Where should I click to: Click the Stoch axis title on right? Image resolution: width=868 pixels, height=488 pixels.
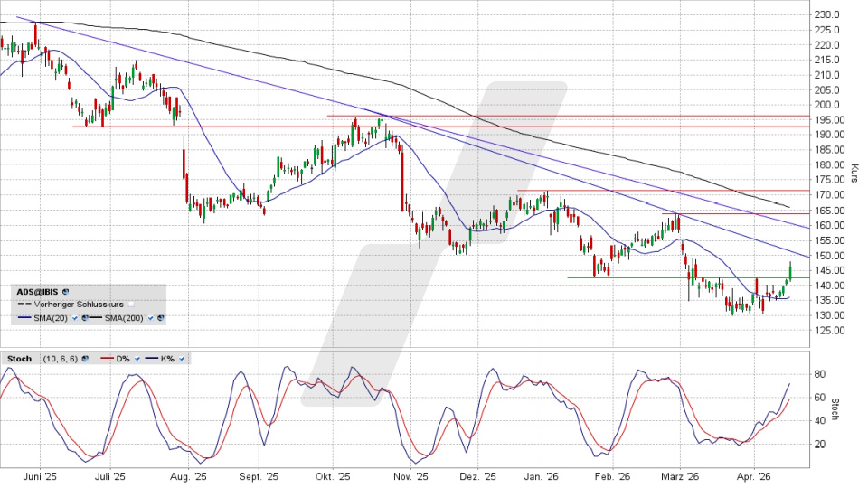click(x=835, y=408)
